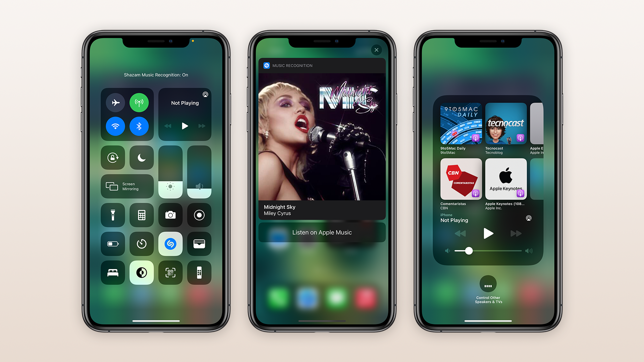
Task: Close the Music Recognition card
Action: (x=377, y=49)
